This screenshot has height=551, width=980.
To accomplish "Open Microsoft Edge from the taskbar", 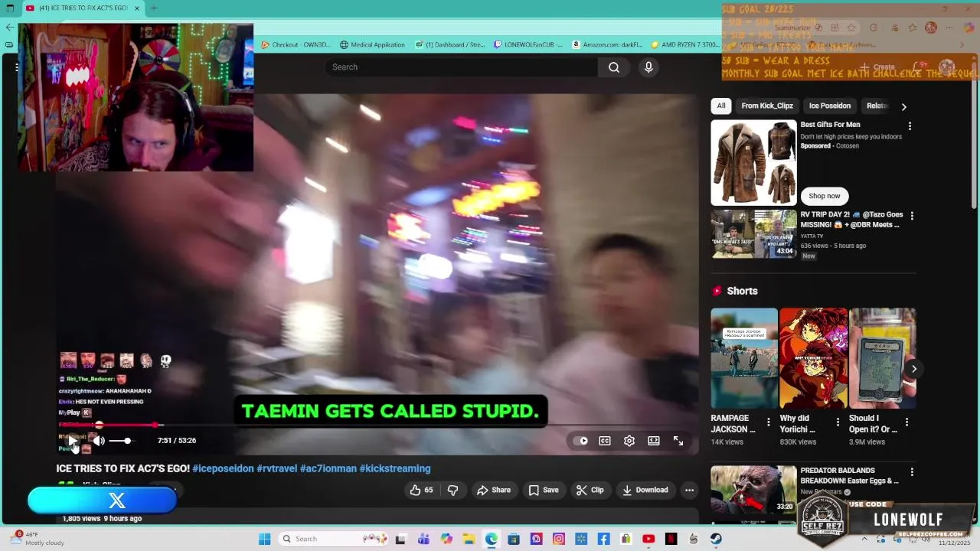I will pyautogui.click(x=491, y=539).
